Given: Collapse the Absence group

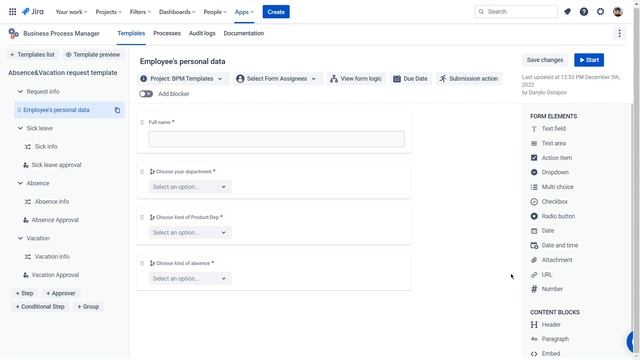Looking at the screenshot, I should [x=20, y=184].
